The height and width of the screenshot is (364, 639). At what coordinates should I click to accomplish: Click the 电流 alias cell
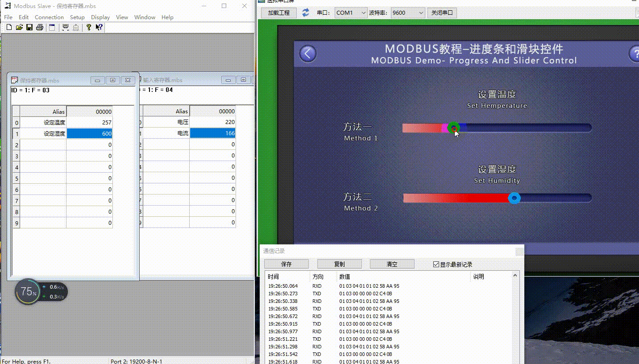[x=166, y=133]
